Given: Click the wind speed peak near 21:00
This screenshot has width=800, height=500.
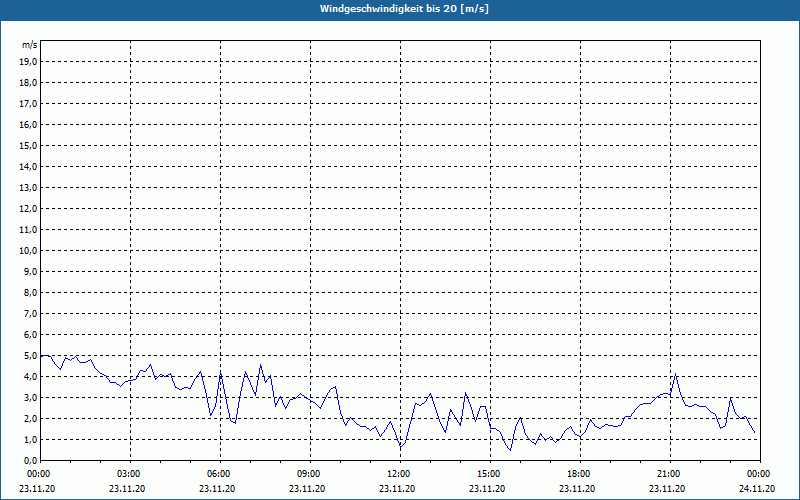Looking at the screenshot, I should tap(676, 374).
